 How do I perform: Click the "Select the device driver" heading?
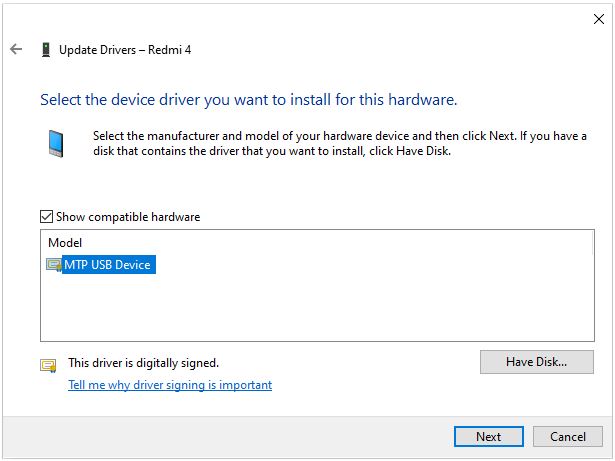coord(248,100)
